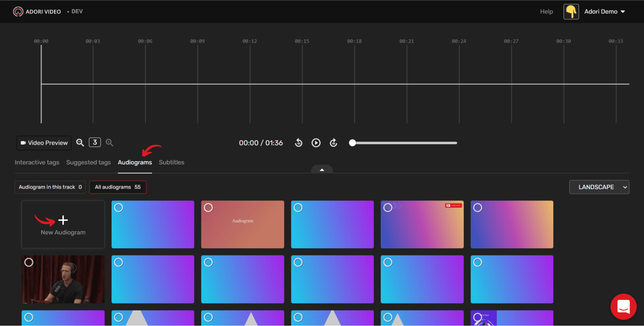Rewind audio 10 seconds
The width and height of the screenshot is (644, 326).
(298, 143)
